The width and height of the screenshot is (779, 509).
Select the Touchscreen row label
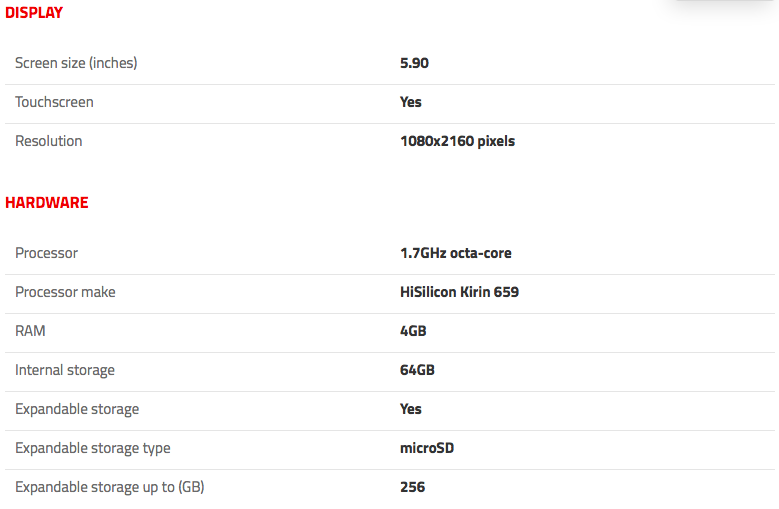pos(54,102)
